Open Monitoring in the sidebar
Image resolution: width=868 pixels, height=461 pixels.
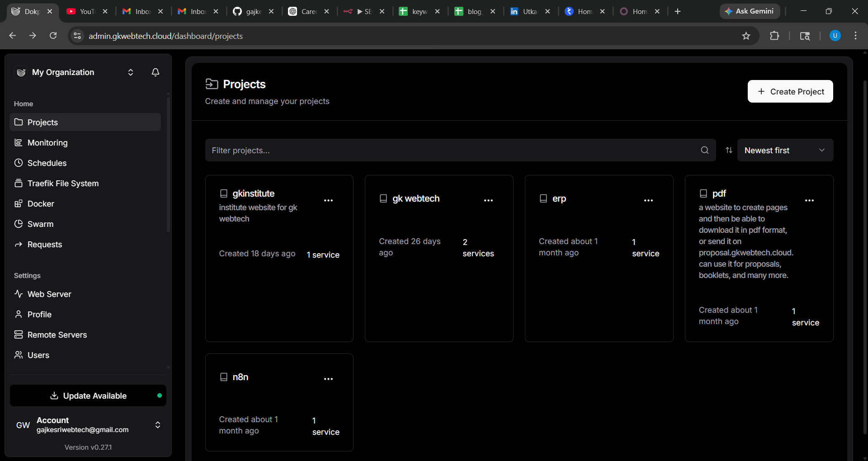tap(47, 143)
